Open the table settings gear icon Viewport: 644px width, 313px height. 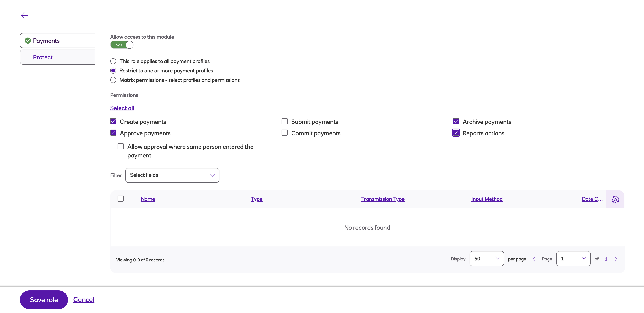615,199
